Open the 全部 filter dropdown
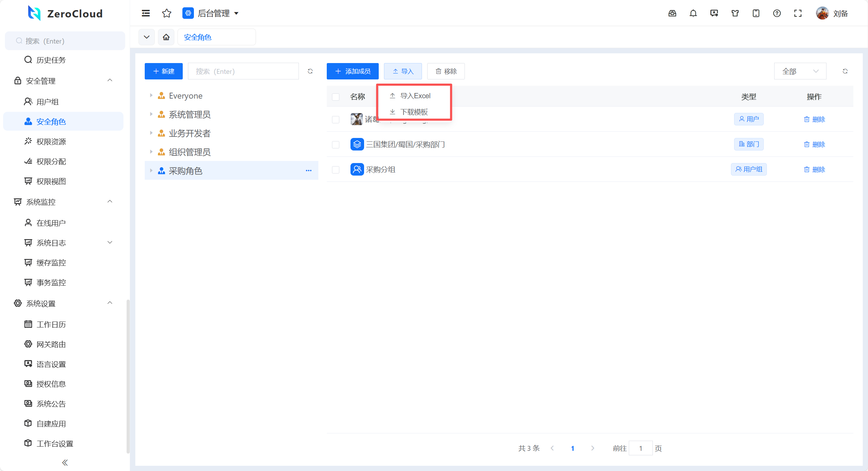The image size is (868, 471). 800,71
